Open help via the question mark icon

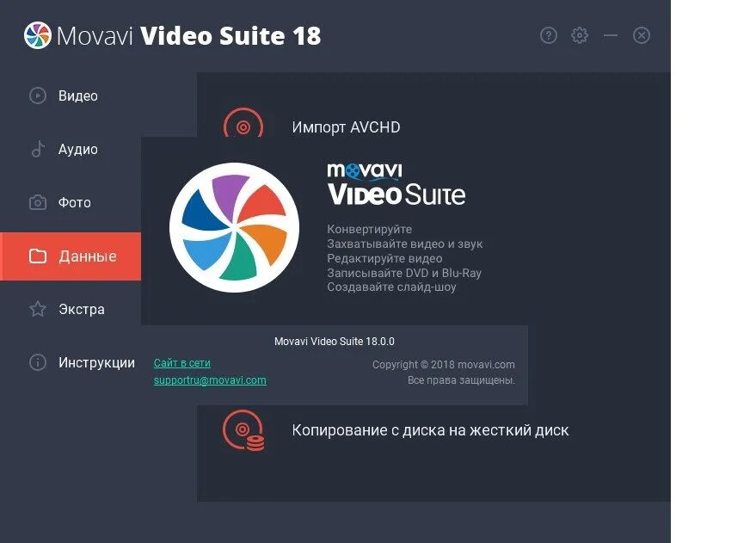tap(549, 35)
